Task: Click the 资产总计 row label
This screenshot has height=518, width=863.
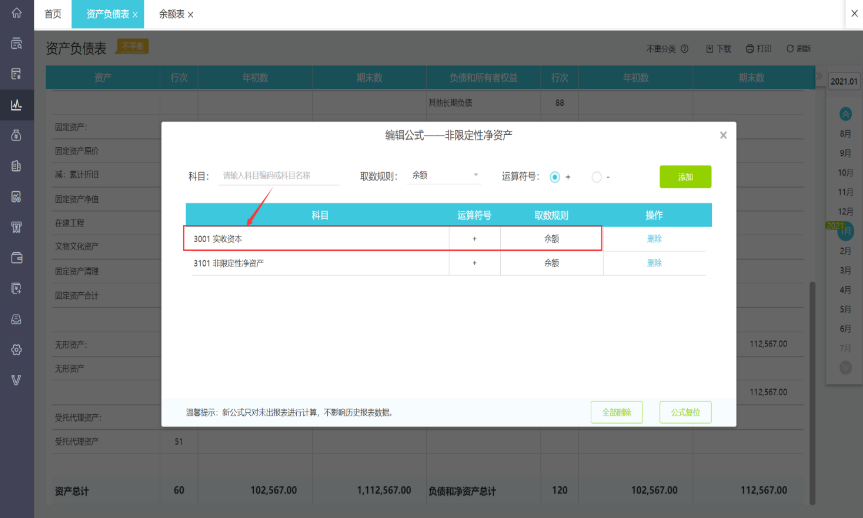Action: click(72, 491)
